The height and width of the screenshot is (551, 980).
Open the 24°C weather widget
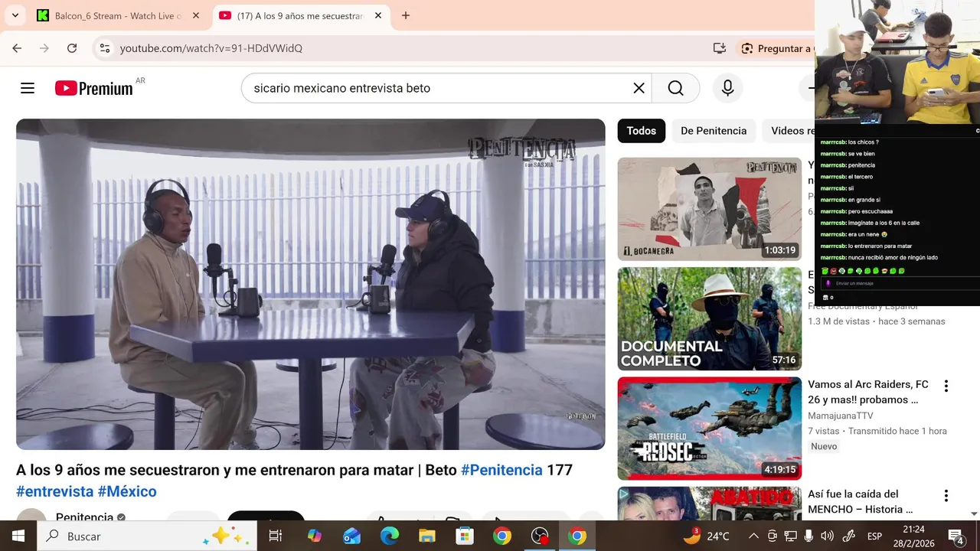[x=707, y=536]
